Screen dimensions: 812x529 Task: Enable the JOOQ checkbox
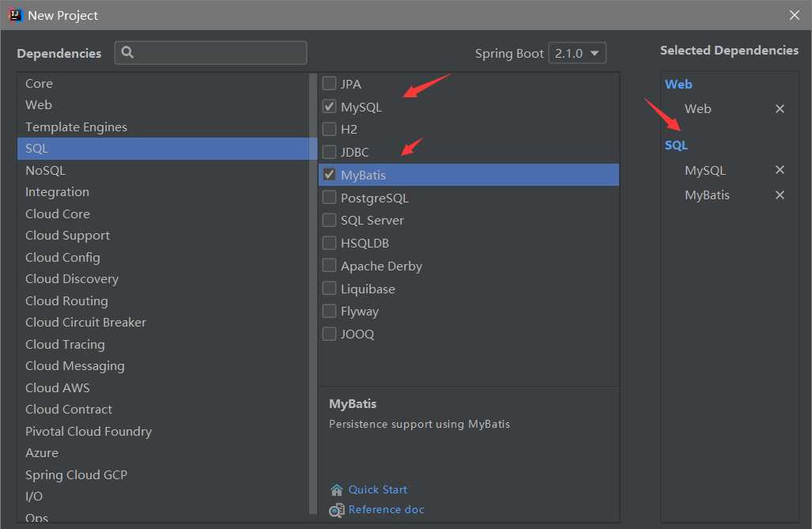tap(330, 334)
